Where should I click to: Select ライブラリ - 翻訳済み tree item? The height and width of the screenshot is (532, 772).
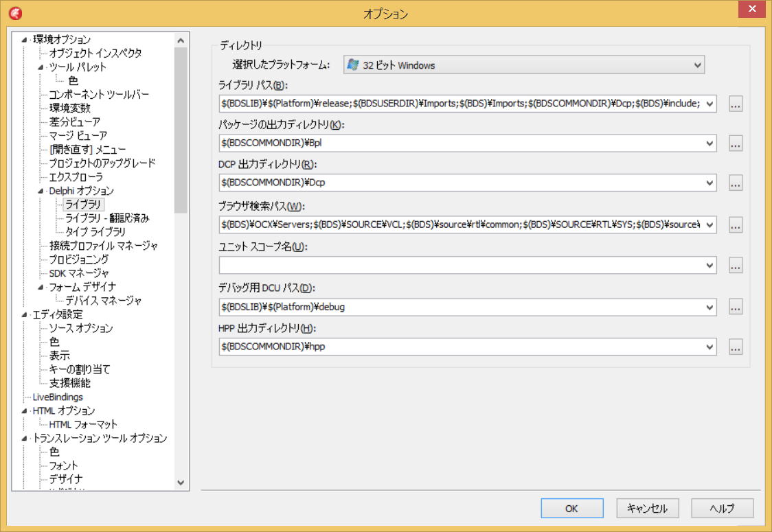(107, 218)
